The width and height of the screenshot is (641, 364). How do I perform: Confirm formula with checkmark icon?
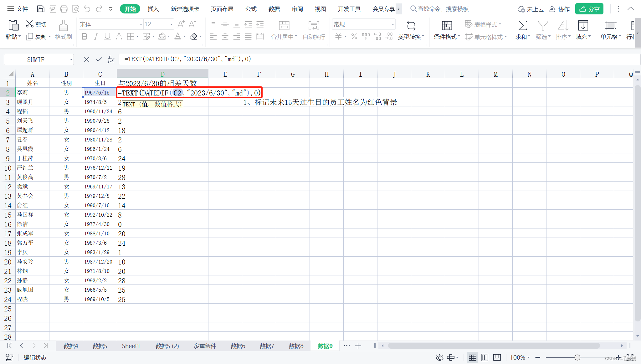click(99, 59)
